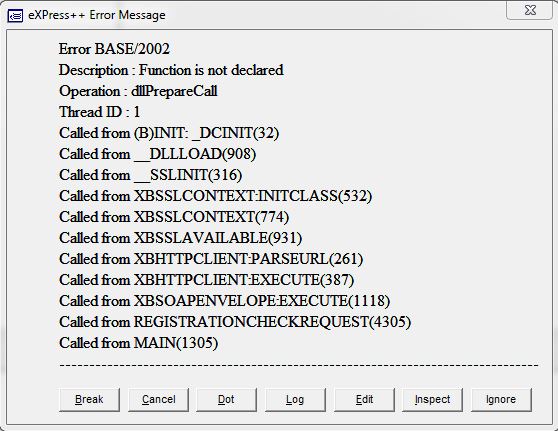The image size is (558, 431).
Task: Click the Error BASE/2002 text line
Action: click(x=114, y=49)
